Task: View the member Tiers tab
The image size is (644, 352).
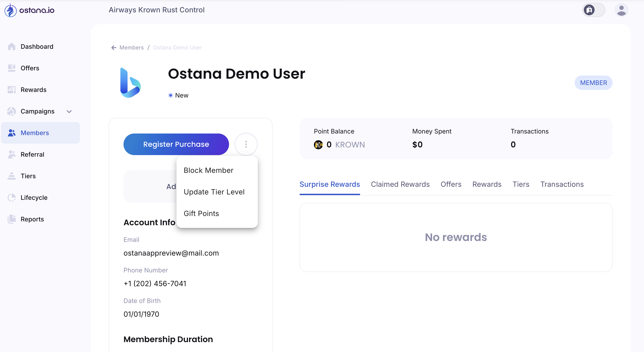Action: 521,184
